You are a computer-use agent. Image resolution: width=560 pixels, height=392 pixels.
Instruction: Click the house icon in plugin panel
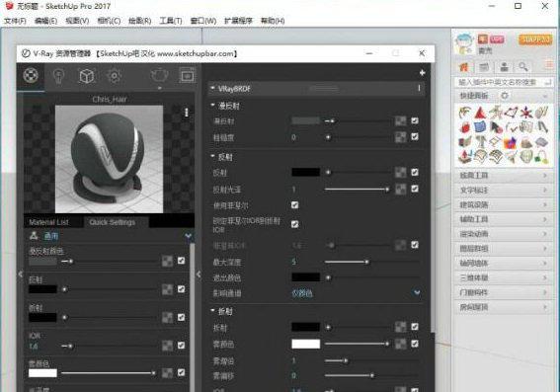464,67
